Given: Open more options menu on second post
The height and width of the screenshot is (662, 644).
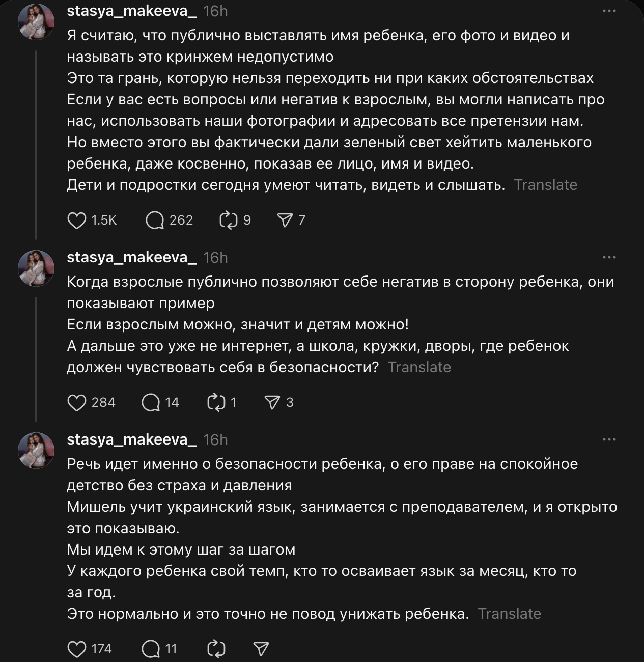Looking at the screenshot, I should tap(609, 258).
